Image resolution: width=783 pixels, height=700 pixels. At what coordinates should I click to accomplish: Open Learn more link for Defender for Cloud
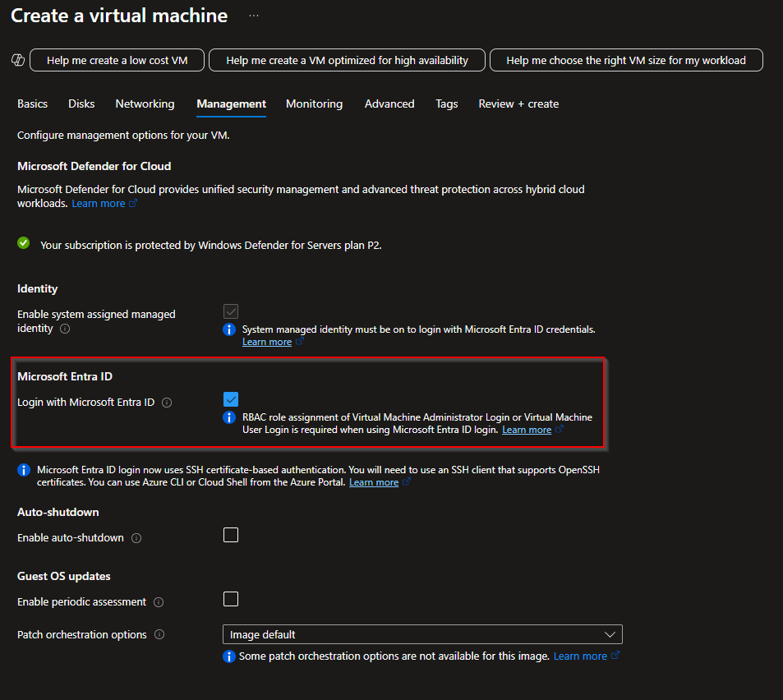click(99, 204)
